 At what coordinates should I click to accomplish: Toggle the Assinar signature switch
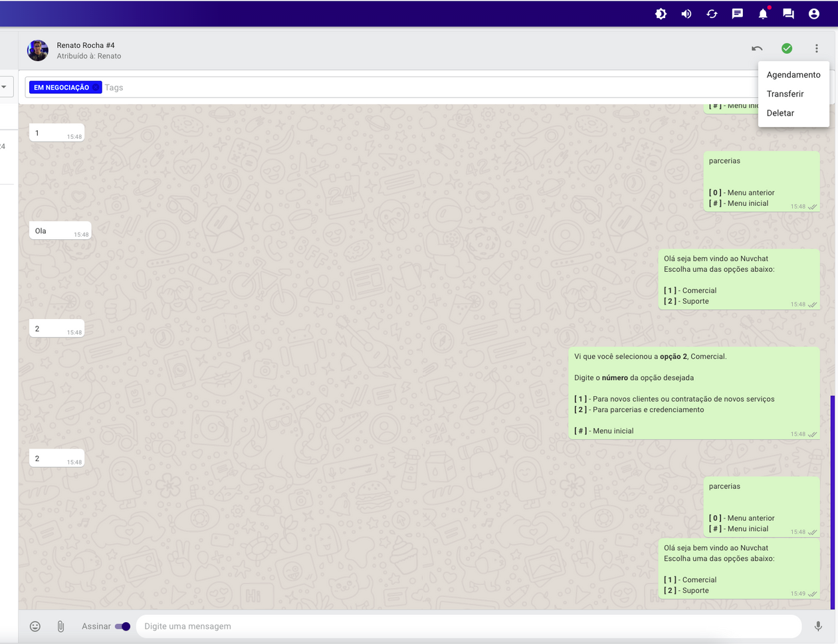(122, 626)
